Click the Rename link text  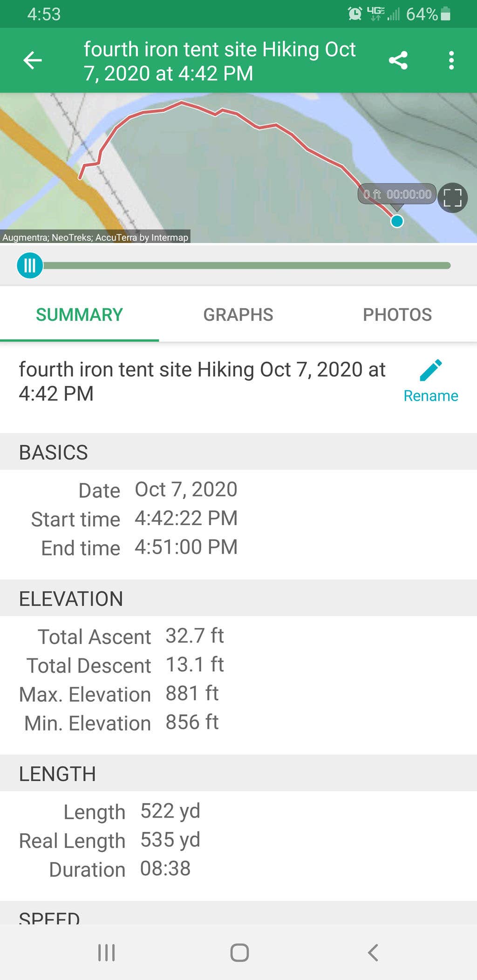pyautogui.click(x=431, y=396)
